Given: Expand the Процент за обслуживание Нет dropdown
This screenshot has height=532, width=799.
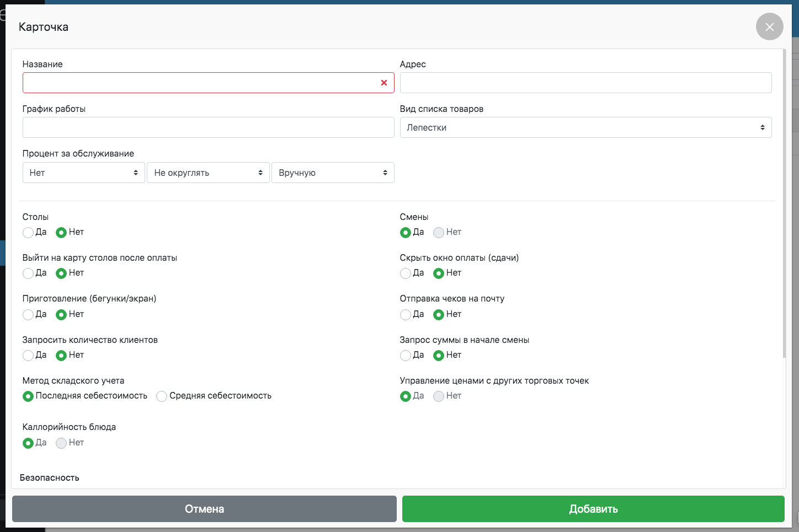Looking at the screenshot, I should 83,173.
